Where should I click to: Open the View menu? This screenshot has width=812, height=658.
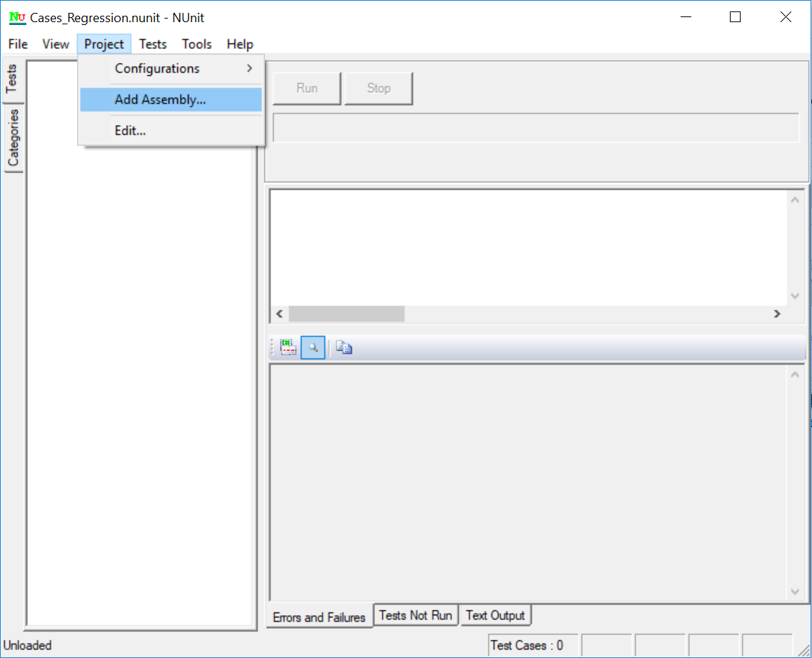(56, 44)
